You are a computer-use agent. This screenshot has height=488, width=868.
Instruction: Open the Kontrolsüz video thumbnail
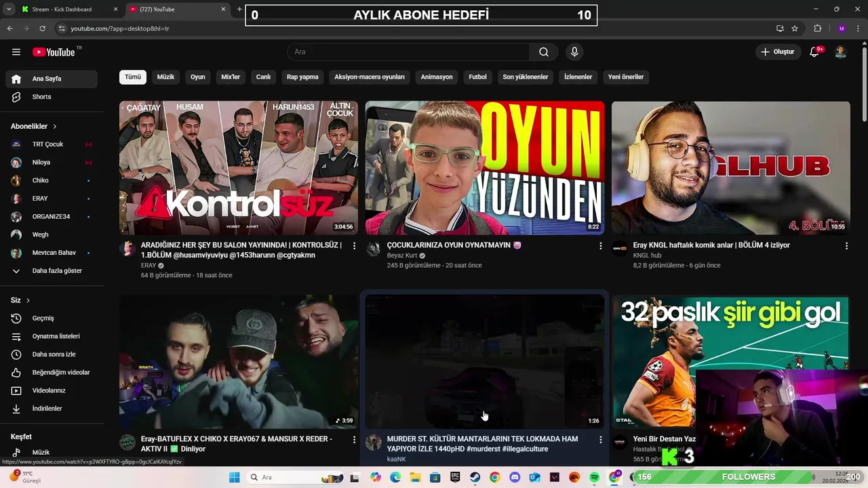click(239, 168)
